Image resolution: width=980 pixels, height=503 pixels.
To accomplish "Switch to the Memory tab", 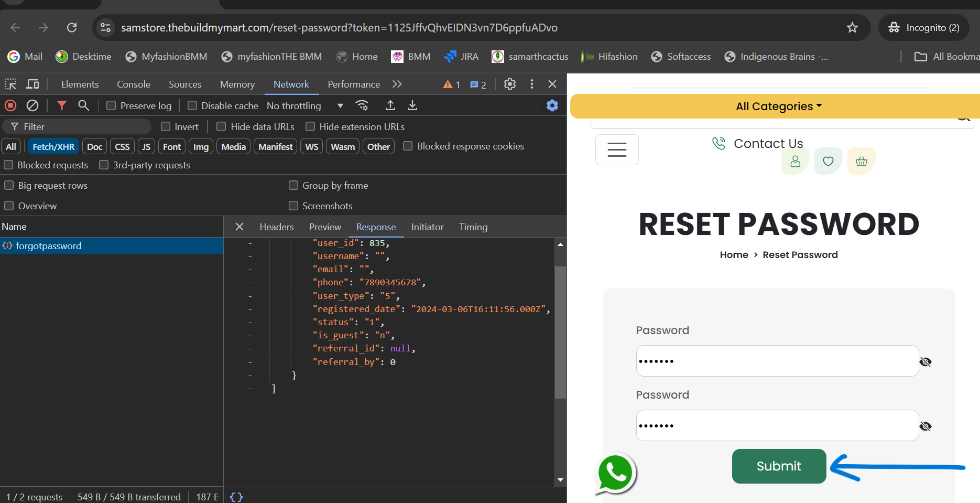I will pyautogui.click(x=237, y=84).
